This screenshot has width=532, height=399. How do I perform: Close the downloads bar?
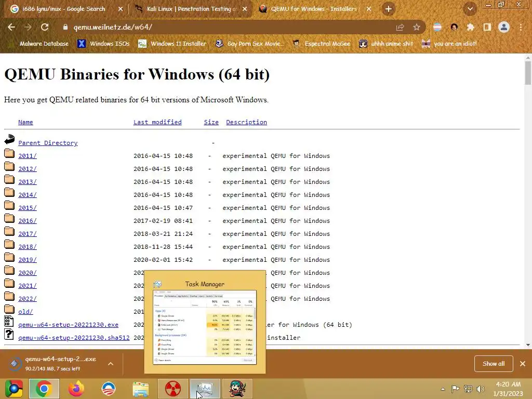pyautogui.click(x=523, y=364)
